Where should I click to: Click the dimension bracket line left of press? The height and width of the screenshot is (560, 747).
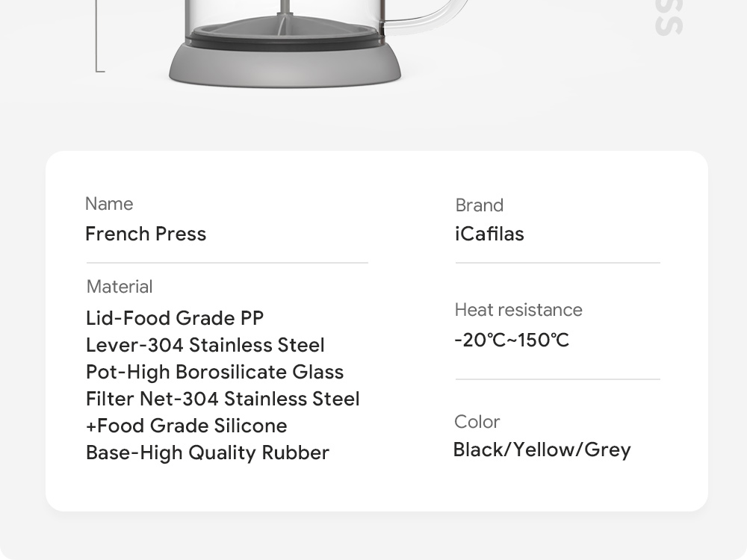pyautogui.click(x=97, y=37)
